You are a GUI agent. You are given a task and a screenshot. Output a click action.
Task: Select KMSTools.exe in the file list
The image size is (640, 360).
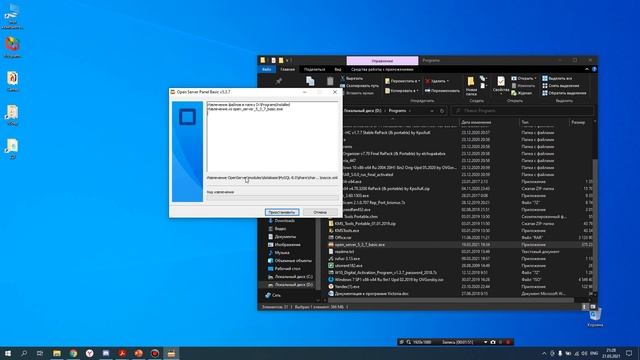click(347, 231)
